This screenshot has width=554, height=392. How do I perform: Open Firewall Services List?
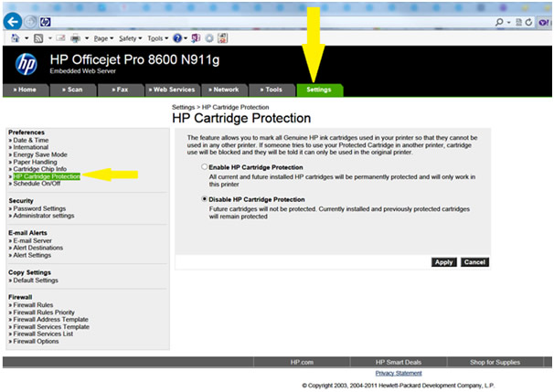(43, 334)
